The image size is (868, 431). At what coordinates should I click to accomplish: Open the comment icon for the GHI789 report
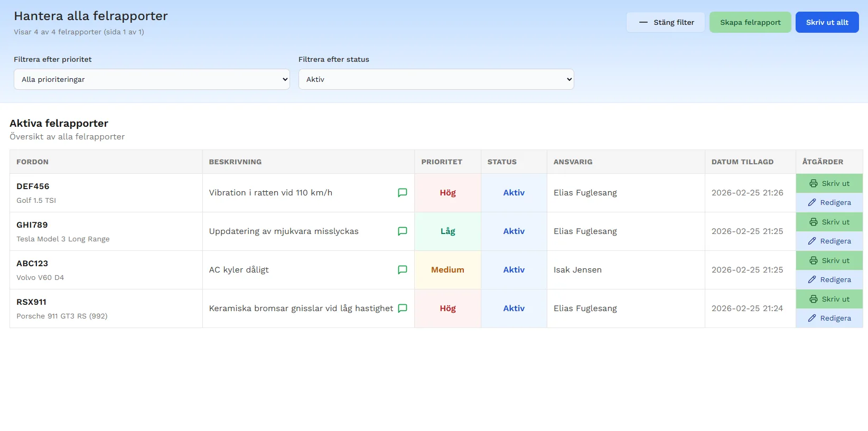402,231
